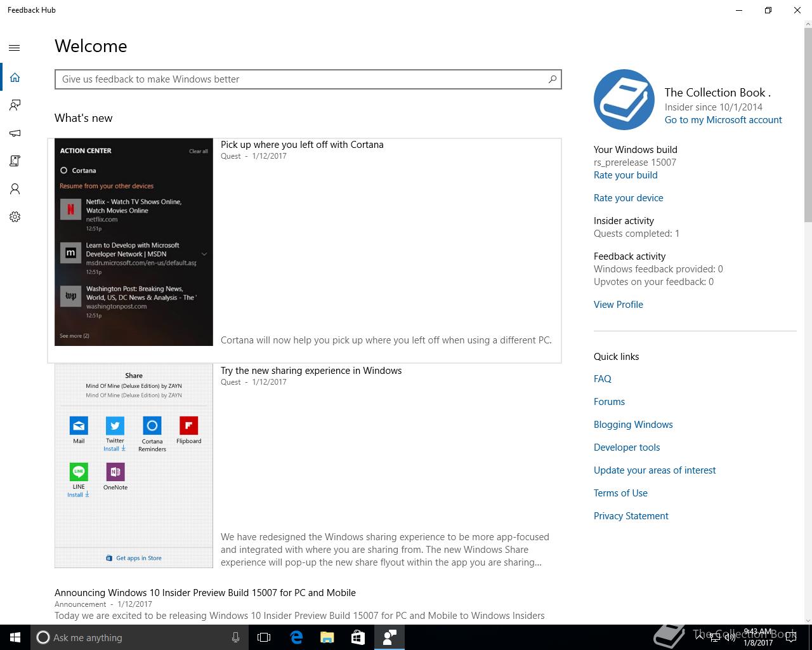Screen dimensions: 812x650
Task: Open the Feedback section in sidebar
Action: pos(15,105)
